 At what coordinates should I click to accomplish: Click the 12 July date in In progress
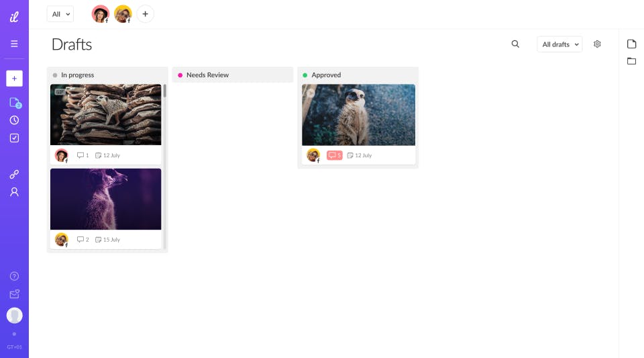[x=107, y=155]
